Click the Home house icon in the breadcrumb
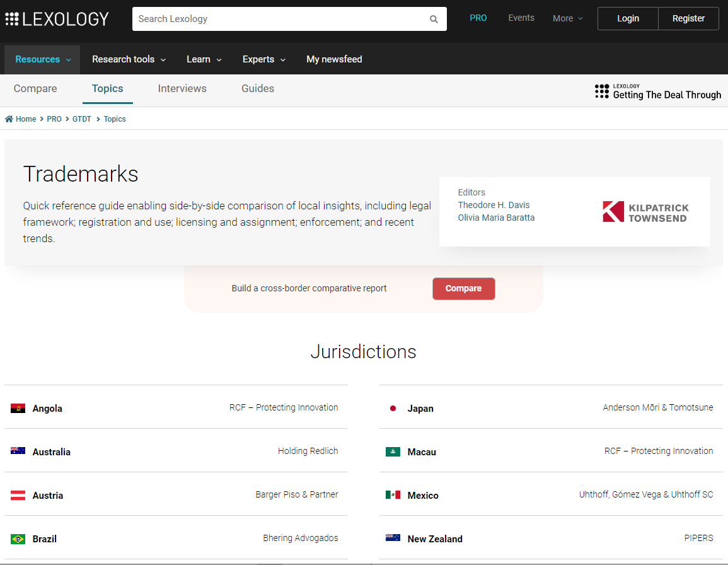The height and width of the screenshot is (565, 728). pyautogui.click(x=9, y=119)
